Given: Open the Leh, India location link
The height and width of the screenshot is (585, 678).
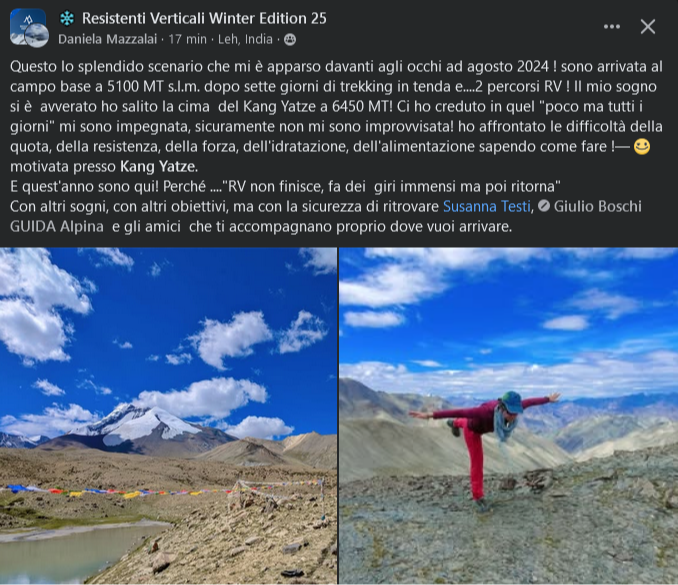Looking at the screenshot, I should coord(245,39).
